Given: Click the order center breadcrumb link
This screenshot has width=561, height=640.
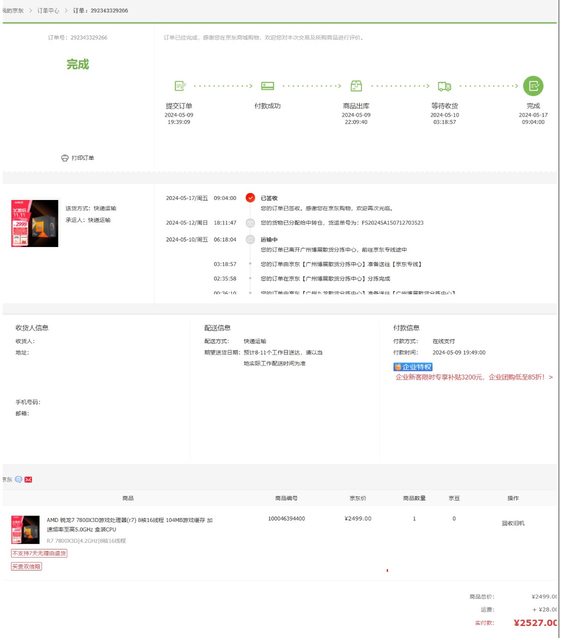Looking at the screenshot, I should pos(48,11).
